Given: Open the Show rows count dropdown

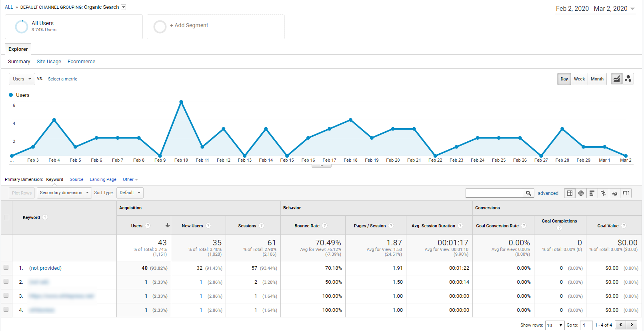Looking at the screenshot, I should pos(555,325).
